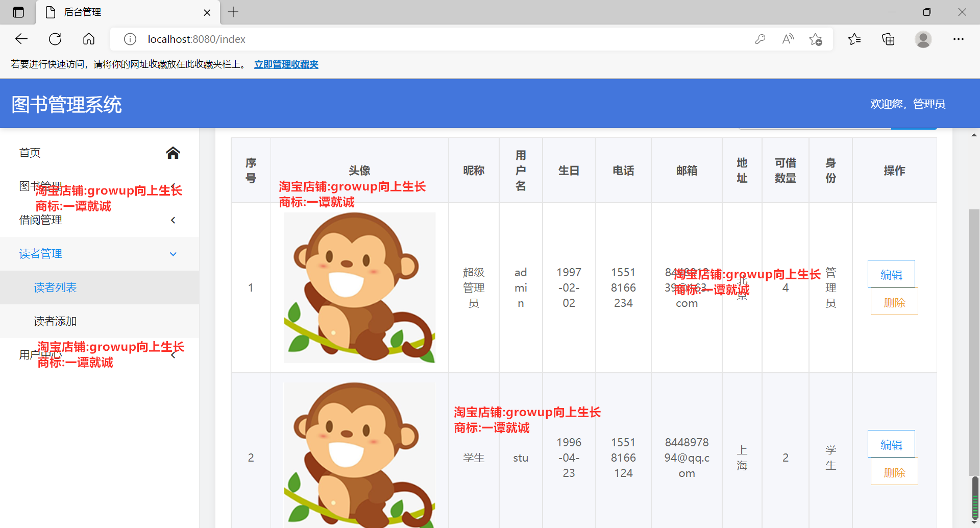Start the Read Aloud icon
The image size is (980, 528).
[788, 39]
